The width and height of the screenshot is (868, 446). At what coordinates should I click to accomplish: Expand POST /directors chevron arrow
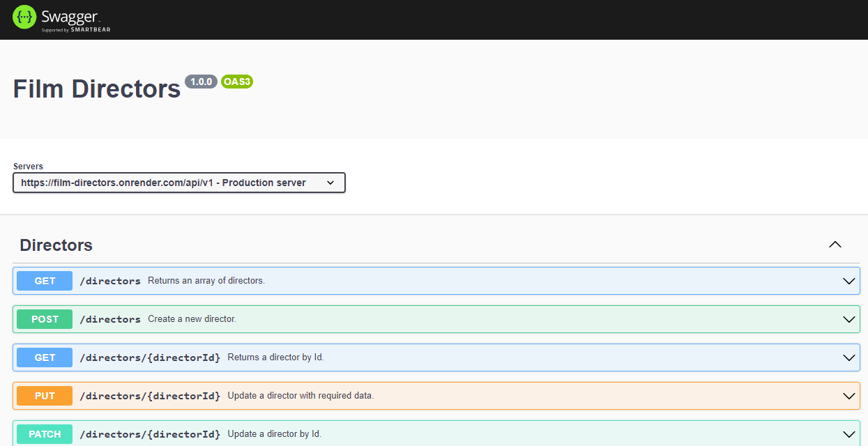coord(848,319)
